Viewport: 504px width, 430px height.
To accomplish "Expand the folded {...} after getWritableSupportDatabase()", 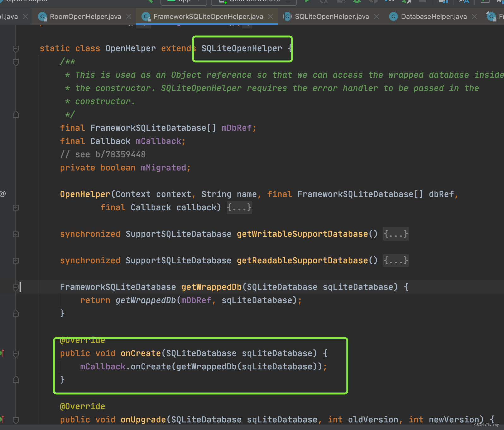I will click(x=396, y=234).
